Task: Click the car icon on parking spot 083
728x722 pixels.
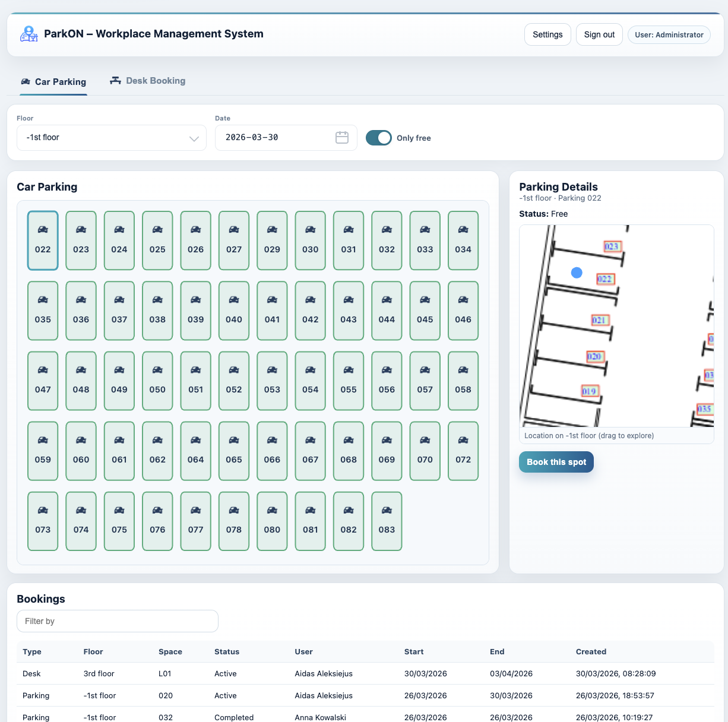Action: click(x=387, y=509)
